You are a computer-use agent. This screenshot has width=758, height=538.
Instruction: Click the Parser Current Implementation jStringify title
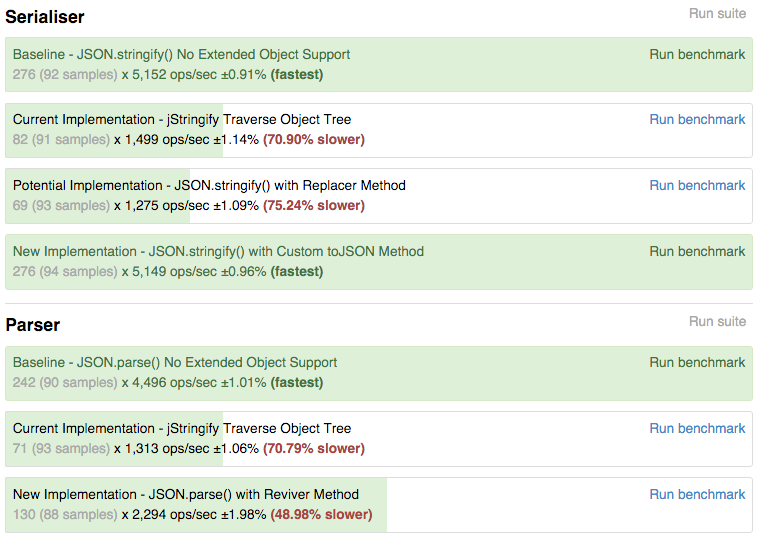182,428
